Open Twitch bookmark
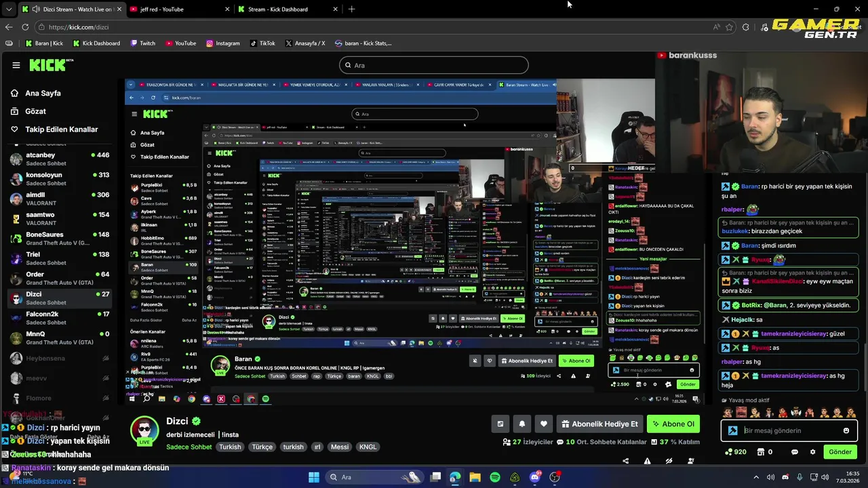 point(142,43)
